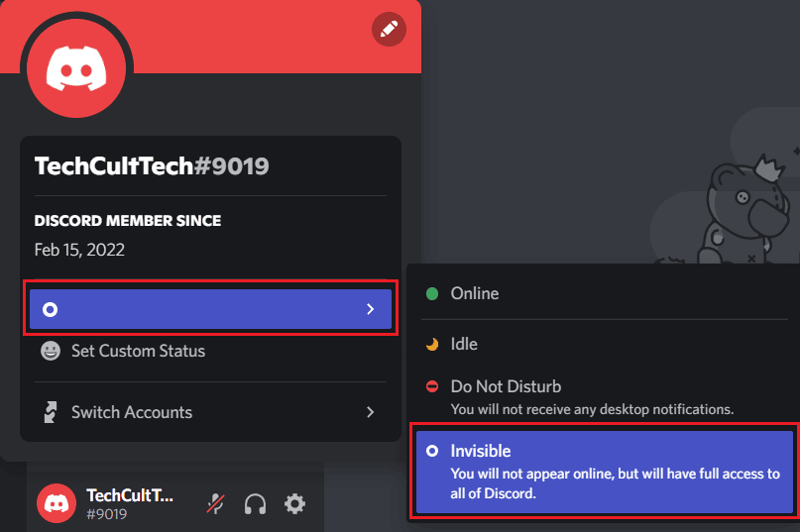
Task: Click the pencil edit profile icon
Action: (x=389, y=29)
